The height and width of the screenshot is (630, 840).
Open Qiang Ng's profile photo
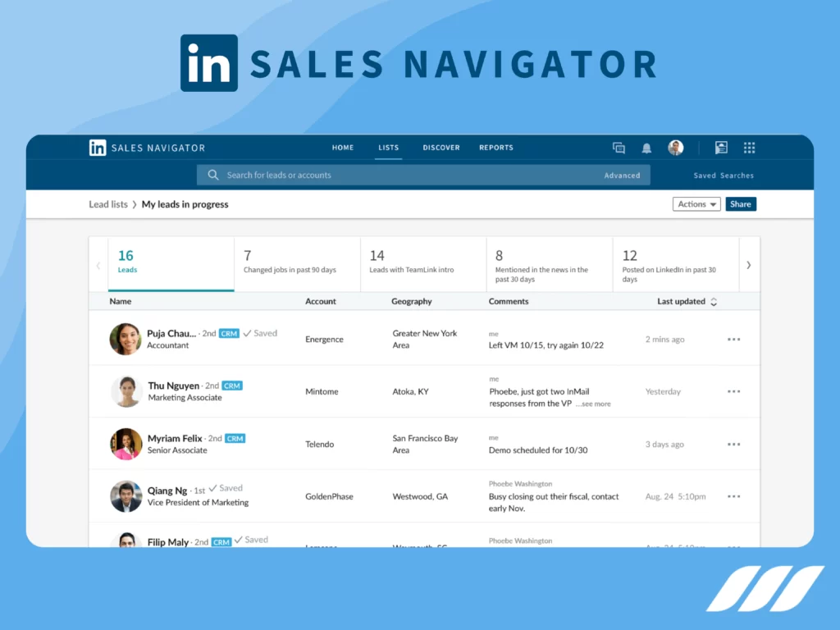pos(126,496)
